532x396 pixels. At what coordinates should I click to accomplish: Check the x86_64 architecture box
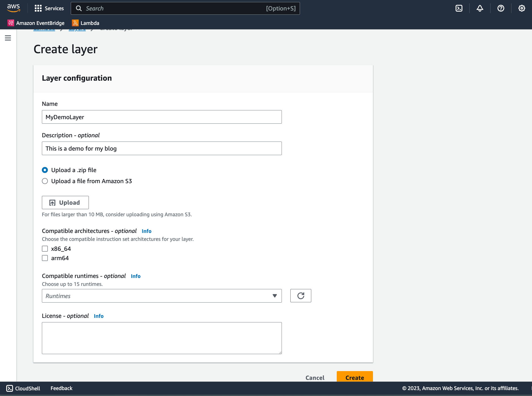45,249
